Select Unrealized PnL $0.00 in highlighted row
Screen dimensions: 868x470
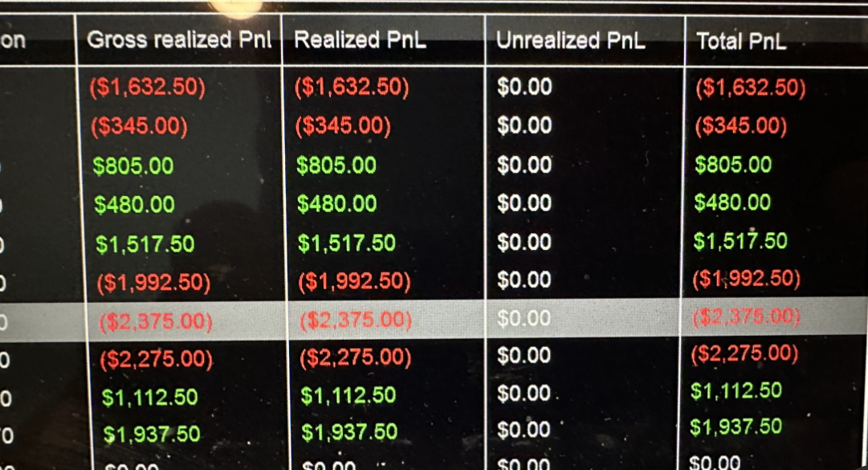point(524,318)
